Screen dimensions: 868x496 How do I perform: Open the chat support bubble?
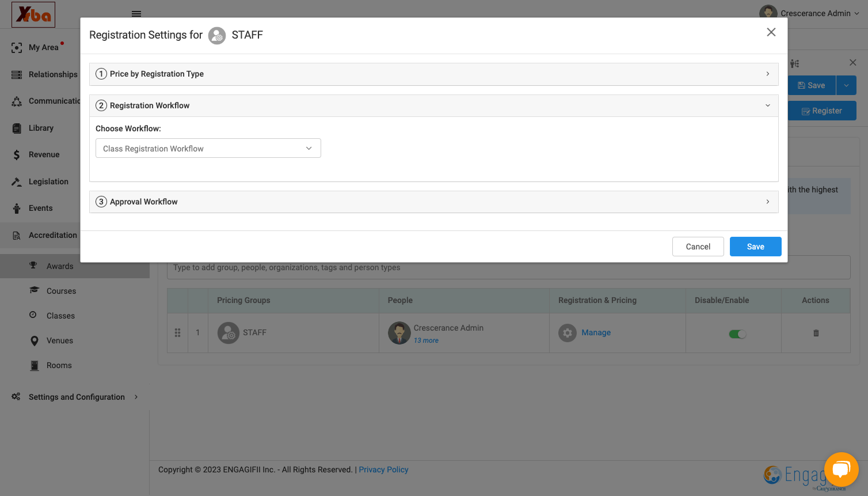tap(841, 470)
